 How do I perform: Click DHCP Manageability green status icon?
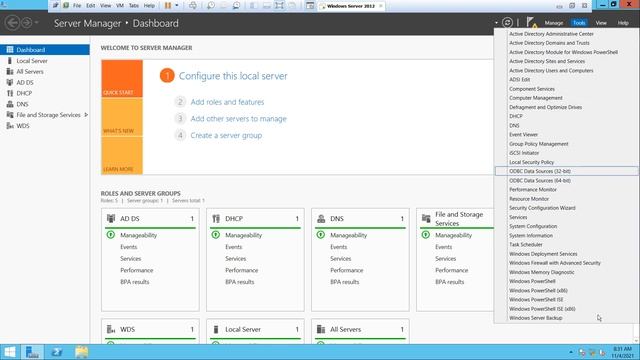click(216, 235)
